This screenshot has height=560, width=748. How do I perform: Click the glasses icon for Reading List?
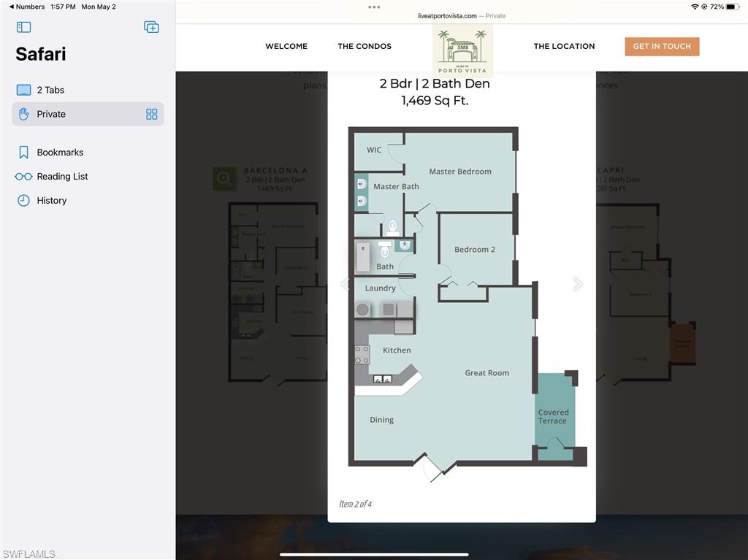(x=23, y=177)
